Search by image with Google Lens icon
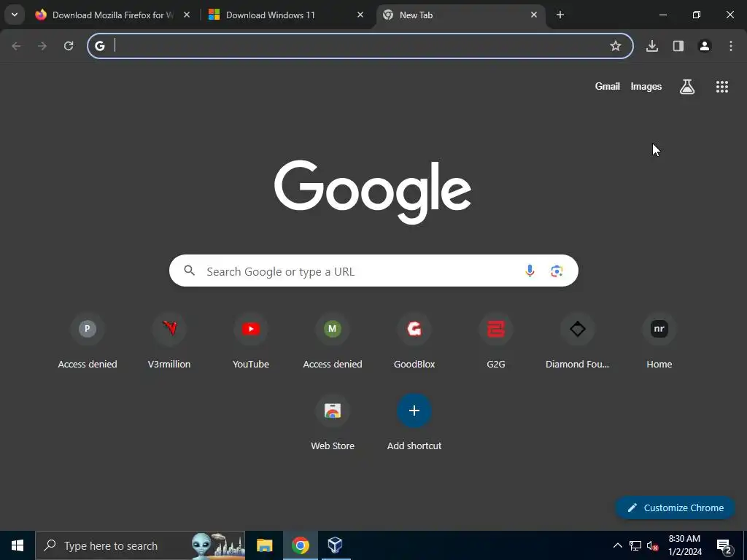 (x=557, y=271)
